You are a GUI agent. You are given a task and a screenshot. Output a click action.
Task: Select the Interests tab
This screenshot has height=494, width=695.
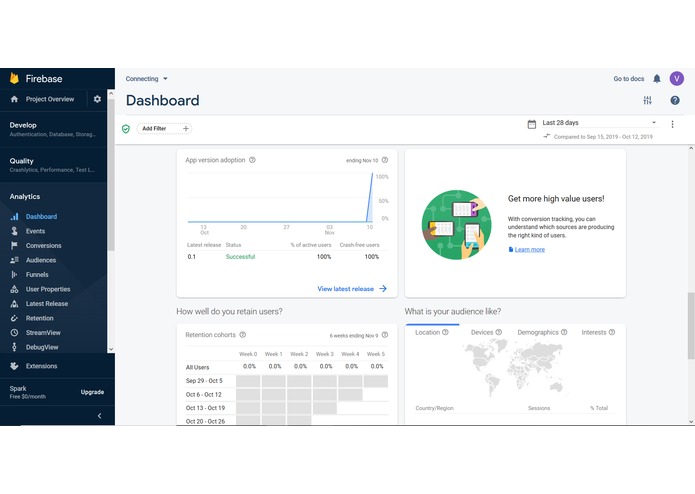(598, 332)
